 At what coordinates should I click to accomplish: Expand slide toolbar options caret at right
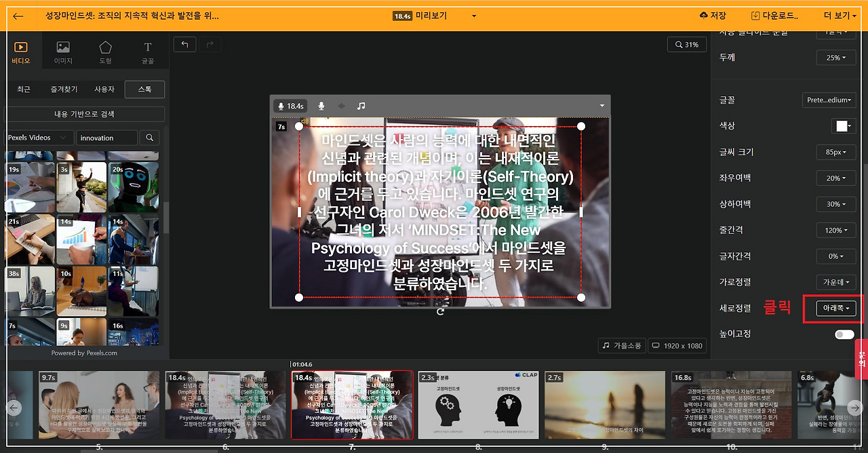601,106
